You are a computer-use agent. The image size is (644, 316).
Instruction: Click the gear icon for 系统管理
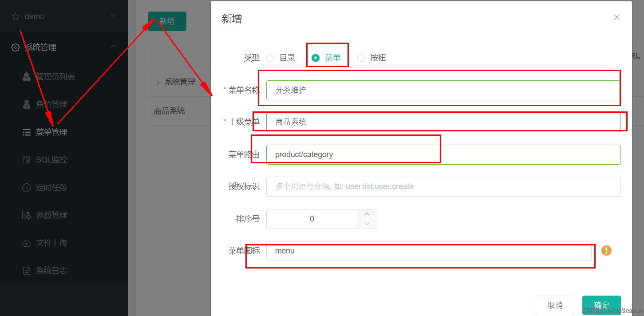click(x=16, y=47)
